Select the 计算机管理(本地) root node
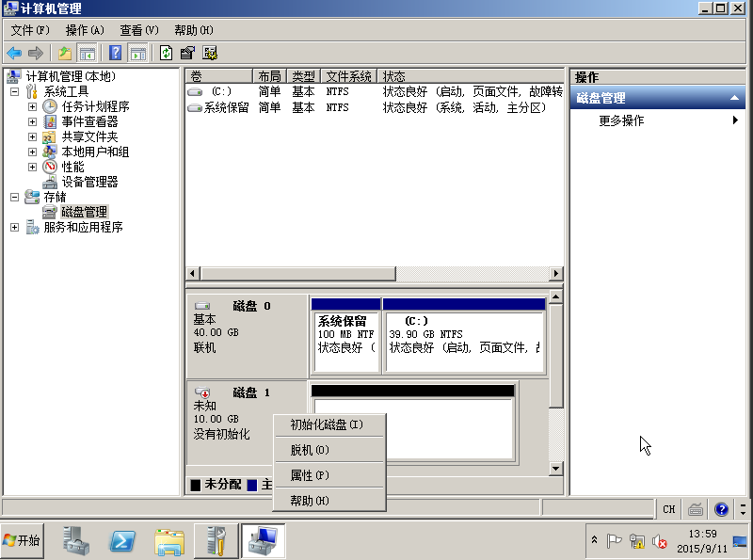The image size is (753, 560). click(x=71, y=76)
